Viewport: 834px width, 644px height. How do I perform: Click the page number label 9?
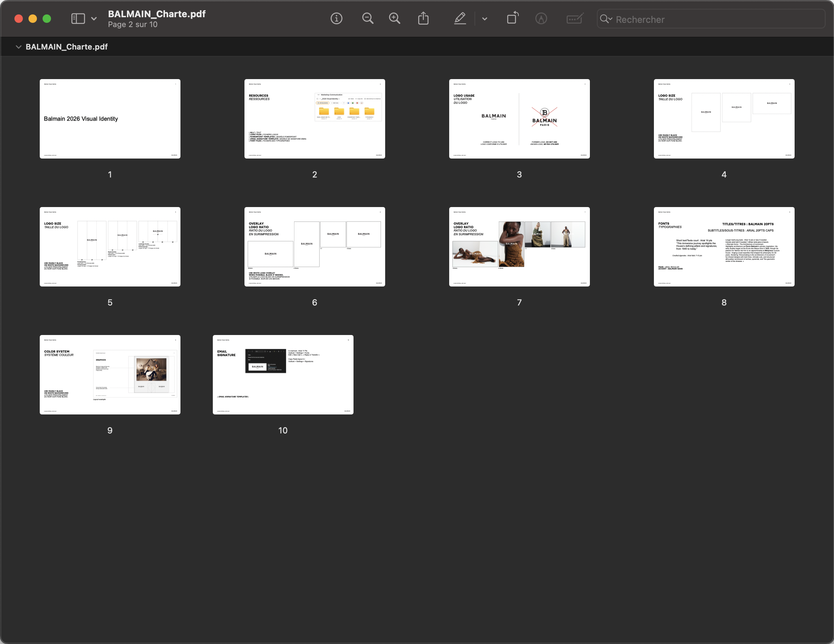click(x=110, y=431)
